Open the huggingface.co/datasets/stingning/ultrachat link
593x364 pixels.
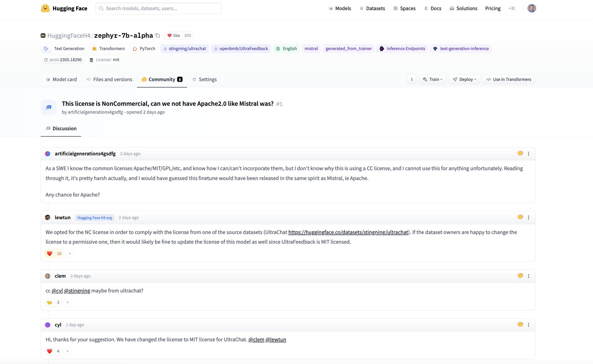coord(348,232)
